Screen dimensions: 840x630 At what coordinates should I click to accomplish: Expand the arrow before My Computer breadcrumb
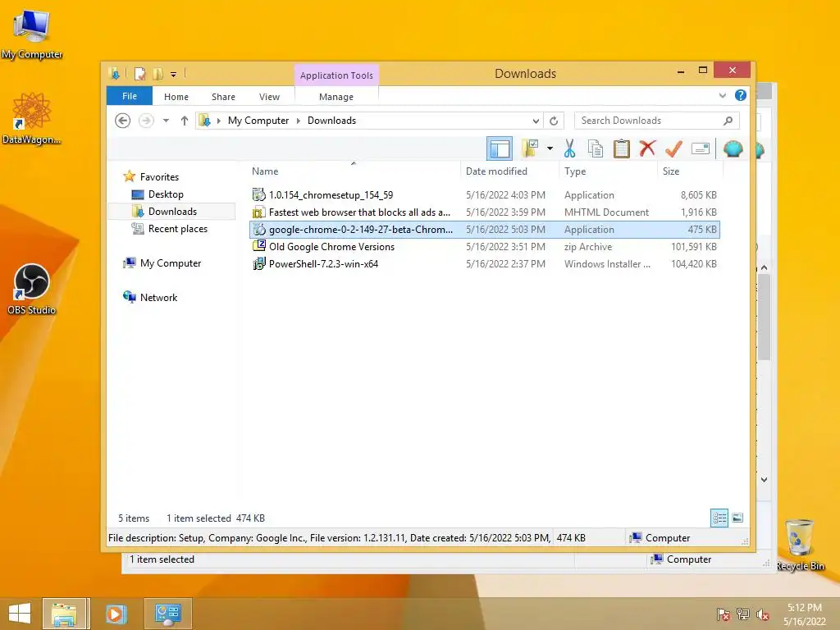(218, 121)
